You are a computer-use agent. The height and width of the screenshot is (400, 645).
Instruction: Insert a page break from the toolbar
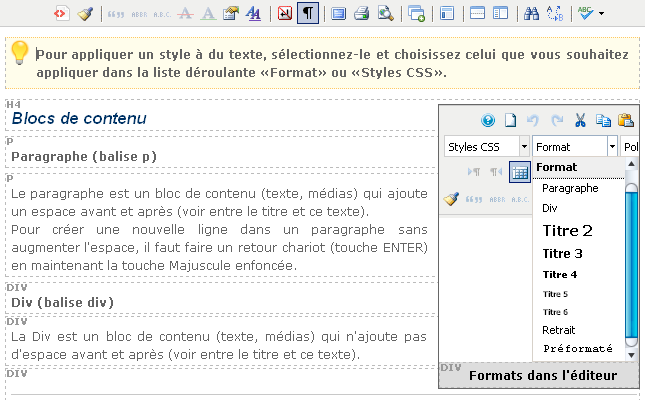tap(477, 14)
